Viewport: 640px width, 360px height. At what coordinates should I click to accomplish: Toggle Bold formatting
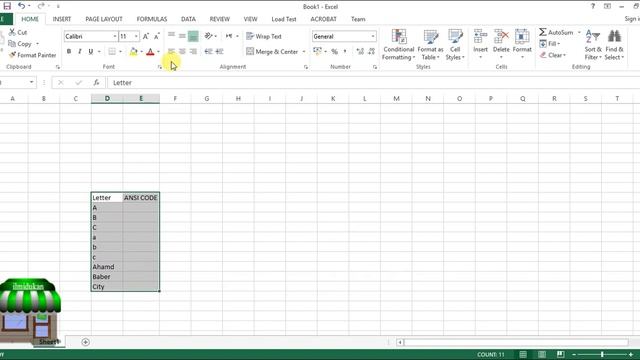click(69, 51)
